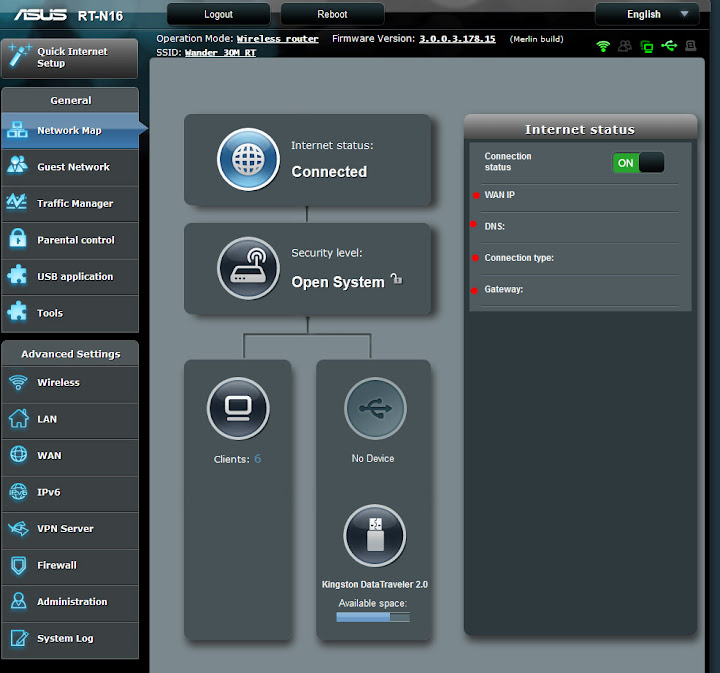Click the DNS row label
The width and height of the screenshot is (720, 673).
pos(495,226)
